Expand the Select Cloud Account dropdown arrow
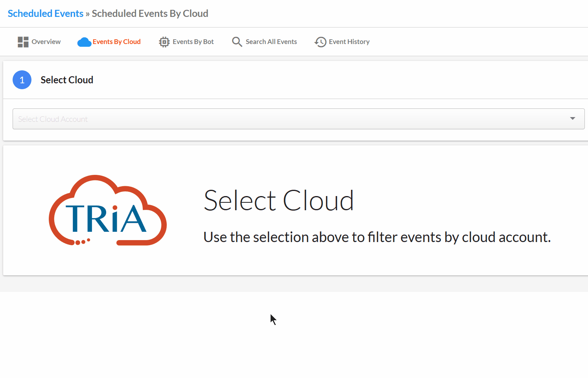 573,119
